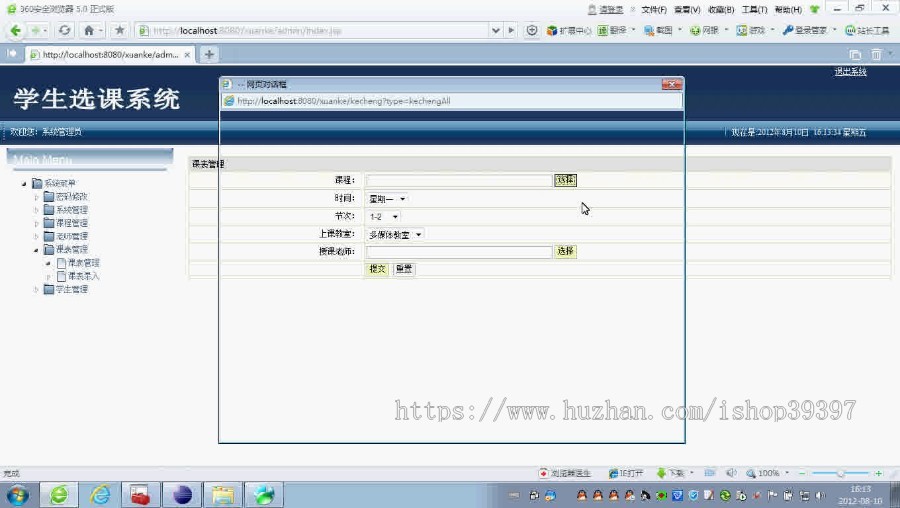Expand the 截图 dropdown arrow
The image size is (900, 508).
(x=680, y=30)
